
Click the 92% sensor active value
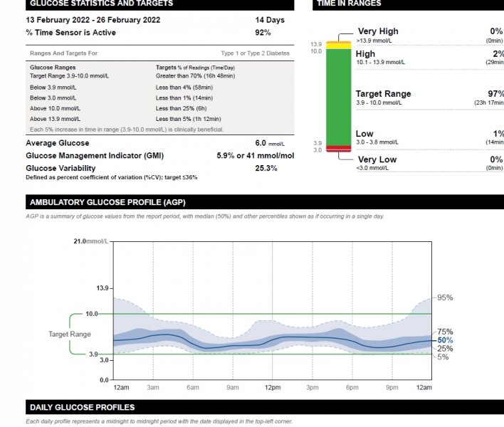[263, 33]
